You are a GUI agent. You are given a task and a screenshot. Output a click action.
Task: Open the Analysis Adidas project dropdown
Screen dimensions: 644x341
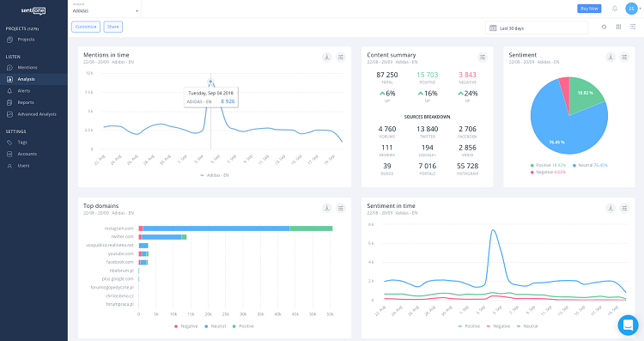pos(105,9)
